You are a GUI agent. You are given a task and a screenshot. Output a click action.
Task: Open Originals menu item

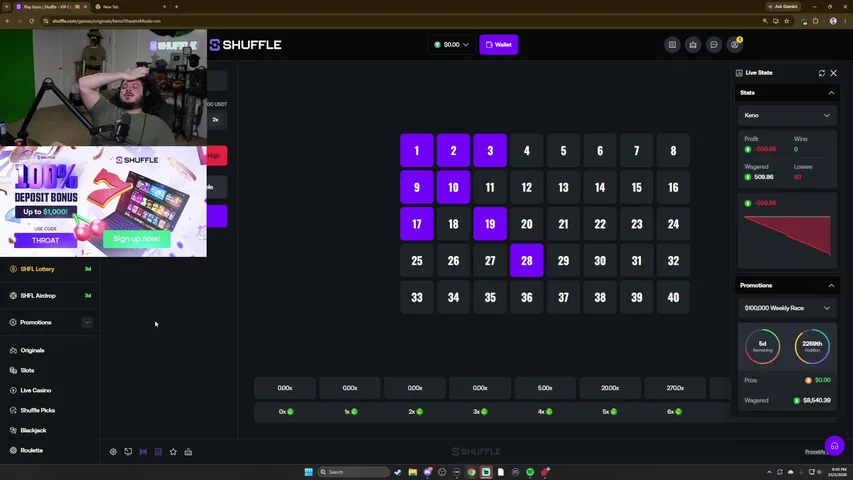pyautogui.click(x=33, y=350)
